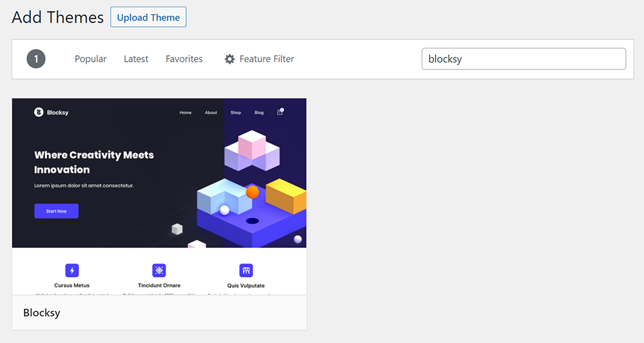Open the Popular themes tab
644x343 pixels.
(90, 59)
